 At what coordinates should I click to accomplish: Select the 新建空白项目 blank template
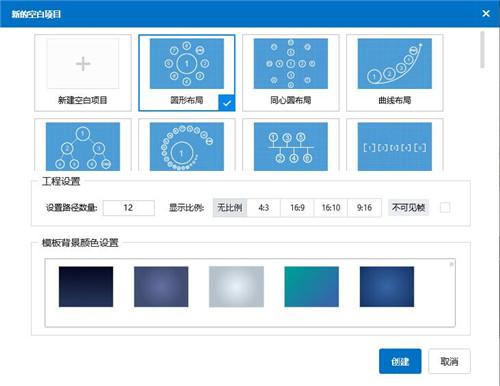coord(83,73)
